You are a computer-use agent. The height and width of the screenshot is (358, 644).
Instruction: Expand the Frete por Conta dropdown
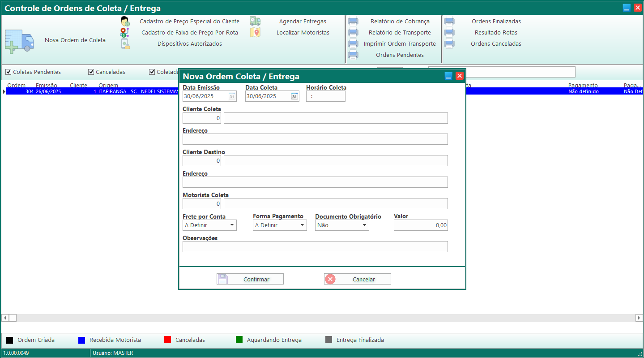pos(232,225)
